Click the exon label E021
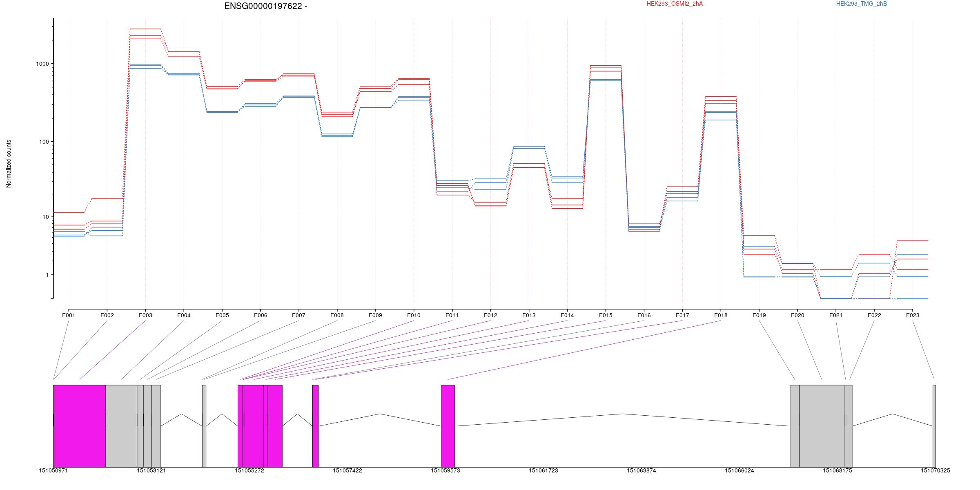 tap(836, 315)
